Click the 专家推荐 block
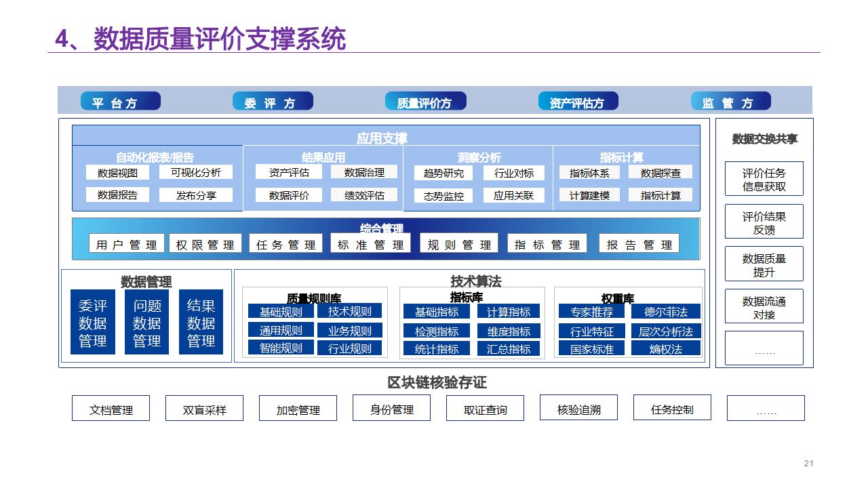The height and width of the screenshot is (488, 868). (592, 311)
